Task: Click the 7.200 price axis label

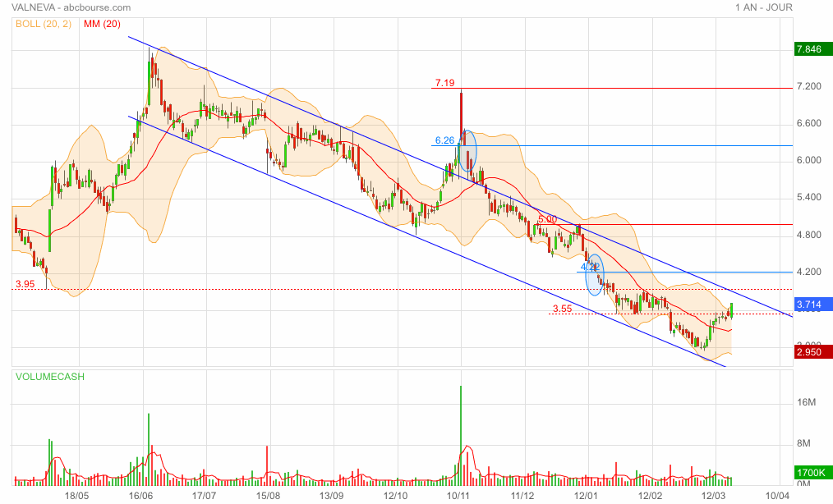Action: tap(808, 86)
